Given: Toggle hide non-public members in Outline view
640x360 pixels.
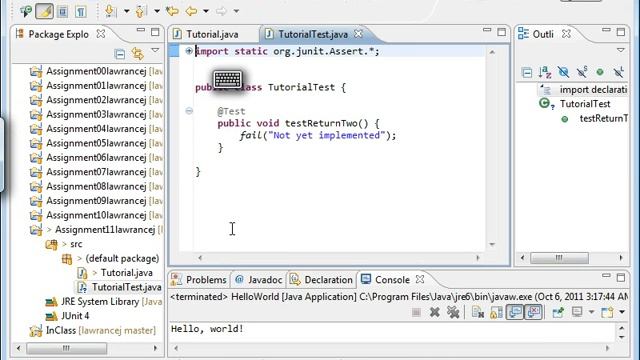Looking at the screenshot, I should click(x=600, y=73).
